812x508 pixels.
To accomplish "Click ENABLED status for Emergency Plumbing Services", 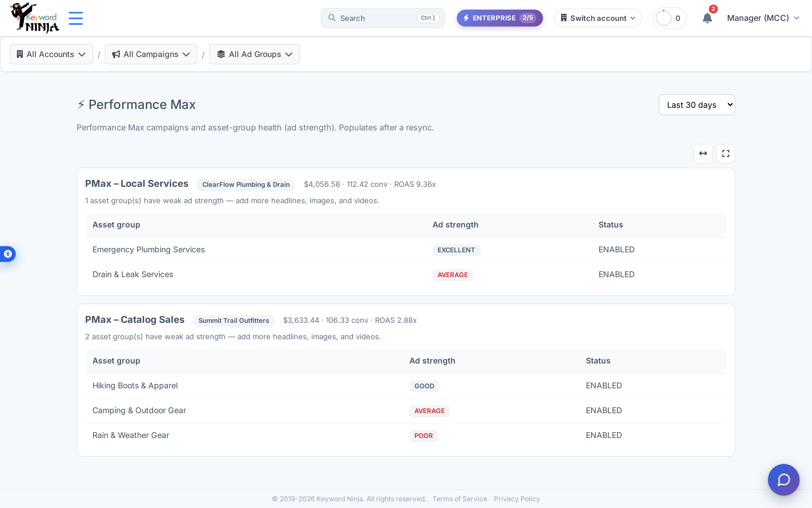I will [616, 250].
